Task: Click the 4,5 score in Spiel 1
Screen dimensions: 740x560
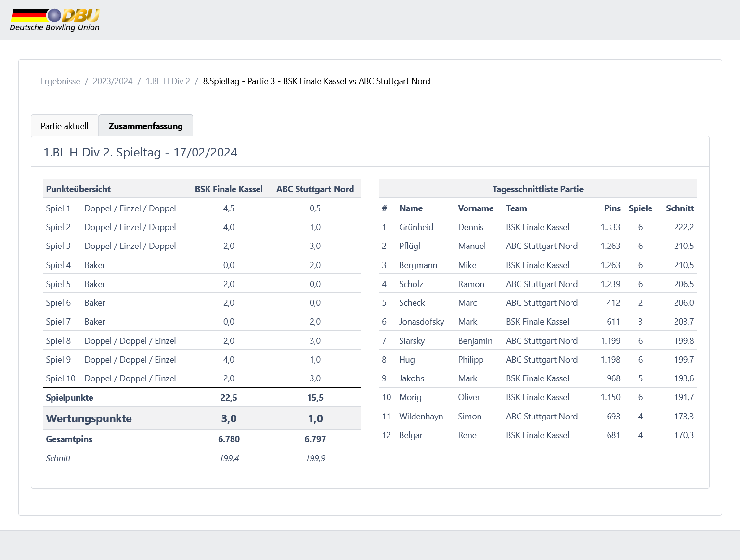Action: (x=229, y=208)
